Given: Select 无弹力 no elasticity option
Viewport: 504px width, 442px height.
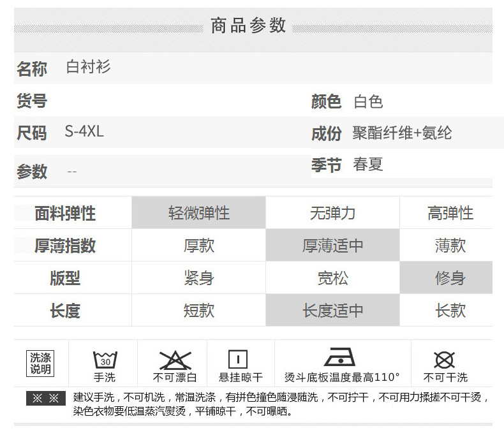Looking at the screenshot, I should [332, 213].
